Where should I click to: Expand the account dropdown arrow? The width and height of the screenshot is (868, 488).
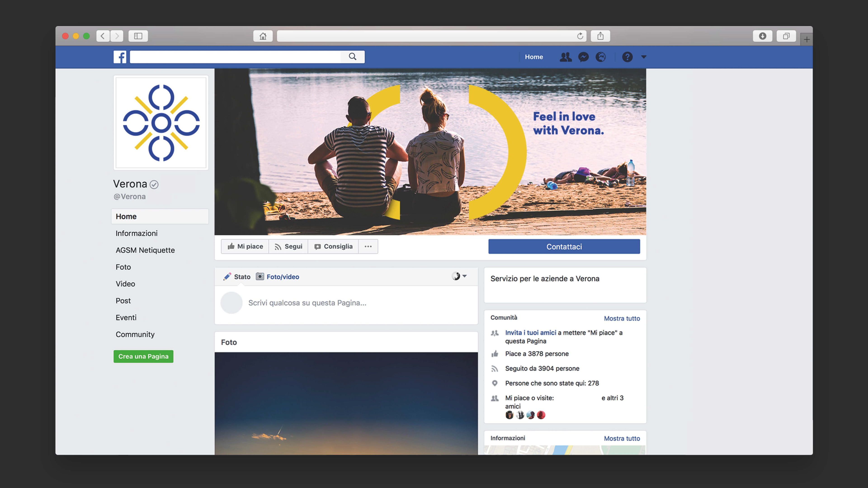coord(644,57)
